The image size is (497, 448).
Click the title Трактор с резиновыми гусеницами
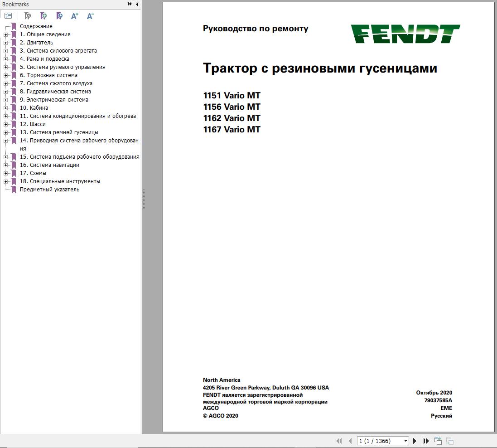click(x=320, y=68)
